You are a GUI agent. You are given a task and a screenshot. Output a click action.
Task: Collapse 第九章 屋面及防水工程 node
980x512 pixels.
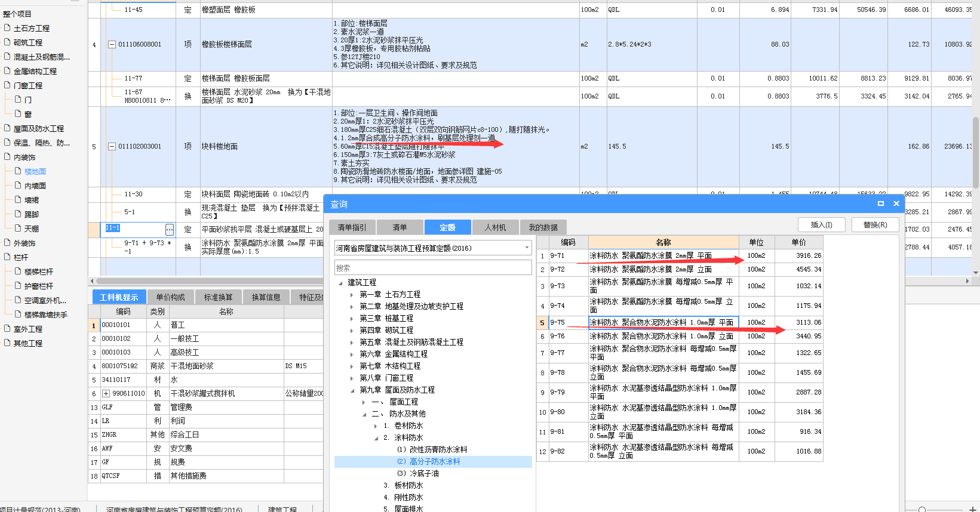click(x=351, y=390)
